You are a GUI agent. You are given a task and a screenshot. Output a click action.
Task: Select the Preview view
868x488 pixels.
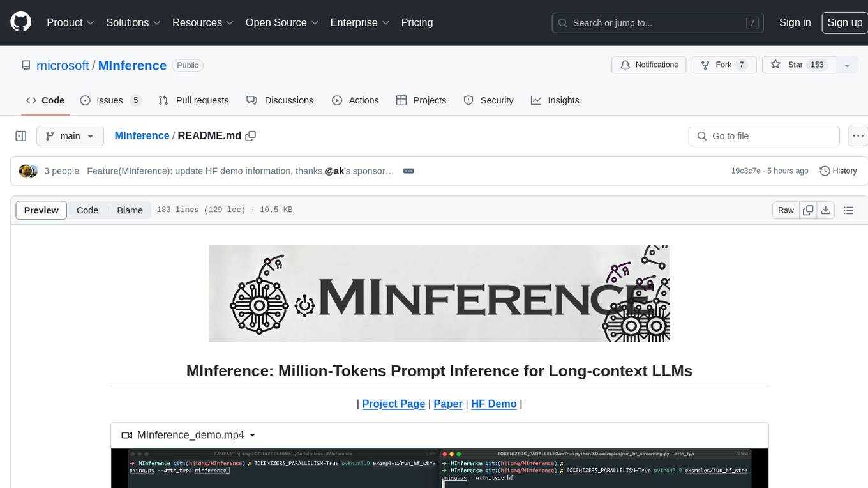coord(41,210)
